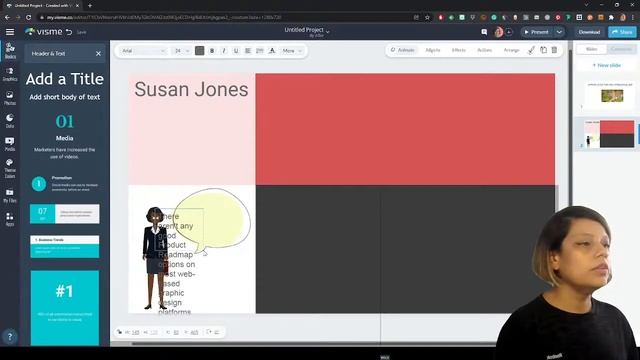The image size is (640, 360).
Task: Open the Photos sidebar panel
Action: (x=10, y=98)
